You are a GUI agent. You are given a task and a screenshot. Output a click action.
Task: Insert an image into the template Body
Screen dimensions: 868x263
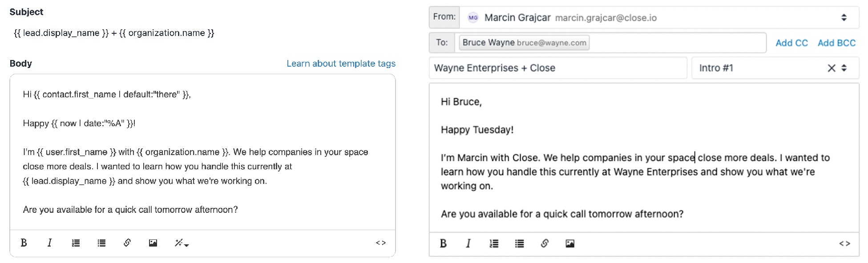tap(153, 243)
